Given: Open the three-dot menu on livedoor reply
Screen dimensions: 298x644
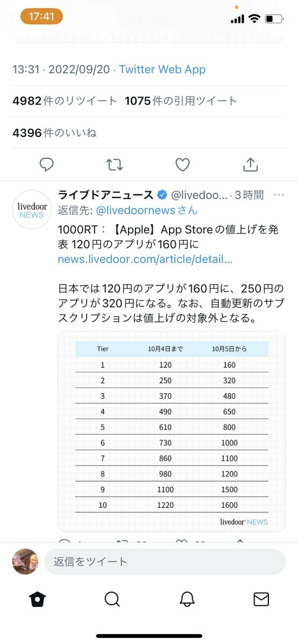Looking at the screenshot, I should click(279, 195).
